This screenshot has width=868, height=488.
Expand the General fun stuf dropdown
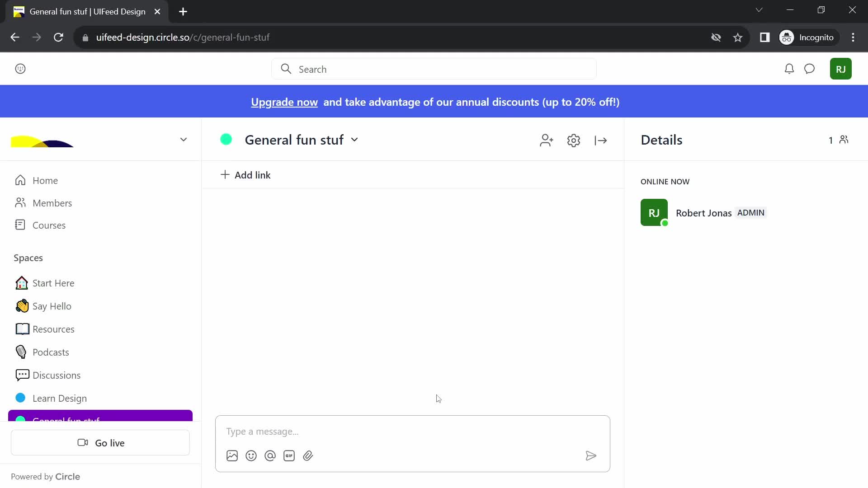coord(355,140)
